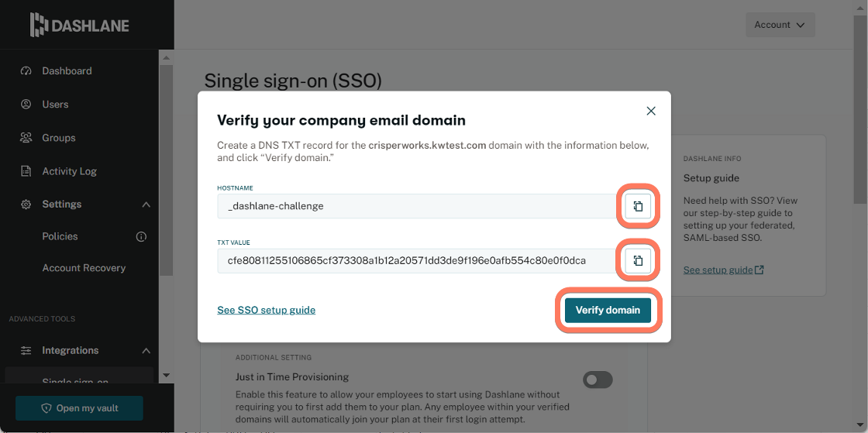This screenshot has height=433, width=868.
Task: Click the Groups people icon
Action: pyautogui.click(x=26, y=138)
